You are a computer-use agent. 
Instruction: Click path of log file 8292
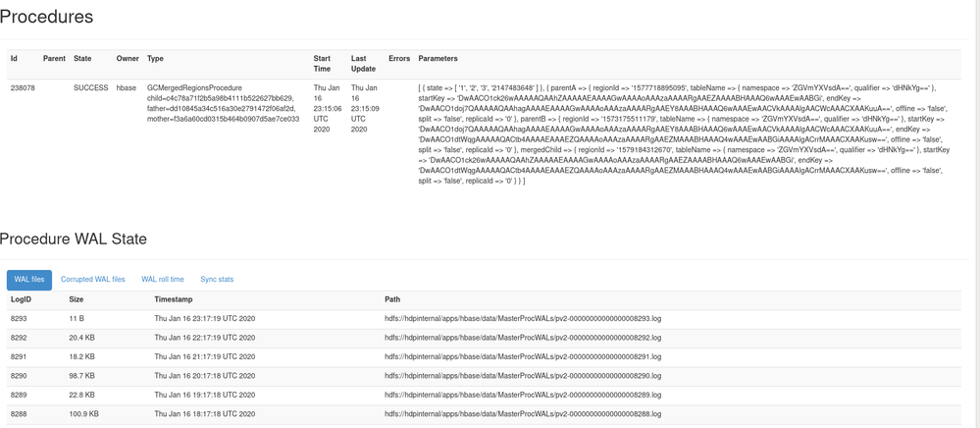523,338
